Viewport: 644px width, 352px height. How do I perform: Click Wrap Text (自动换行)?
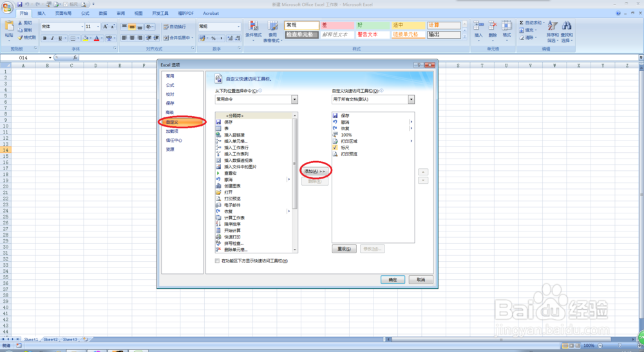(175, 26)
